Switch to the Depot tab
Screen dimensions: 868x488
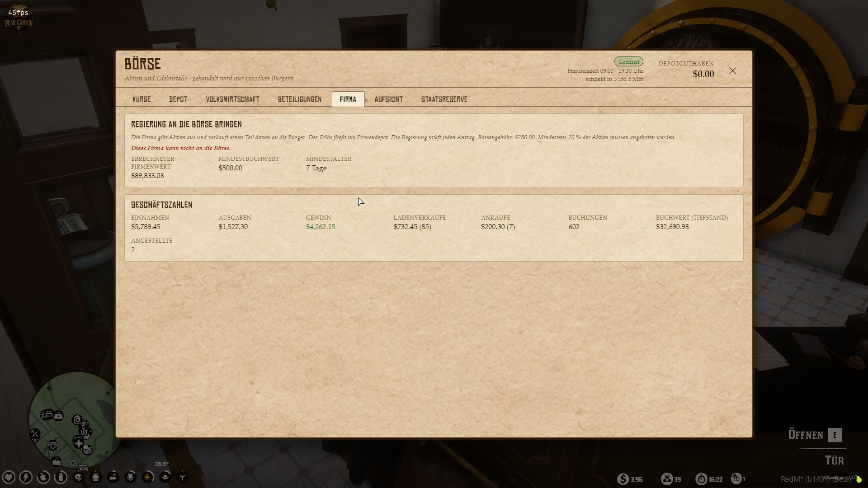point(178,99)
